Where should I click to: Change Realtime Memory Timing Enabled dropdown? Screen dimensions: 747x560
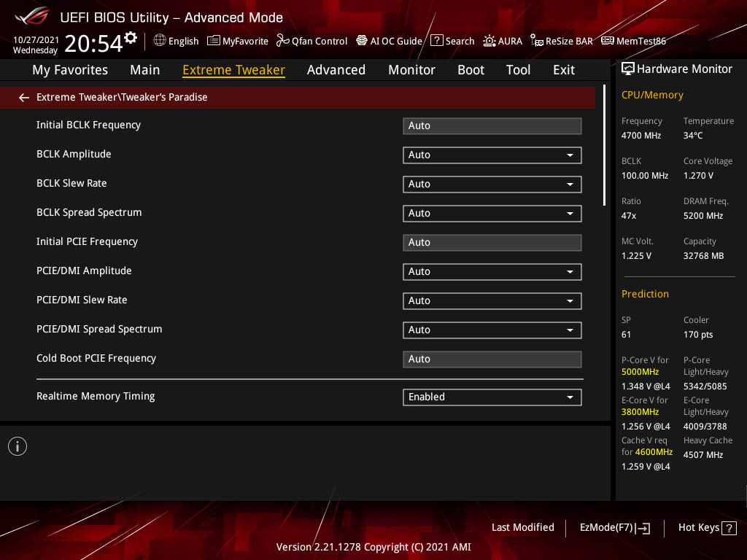[x=492, y=397]
